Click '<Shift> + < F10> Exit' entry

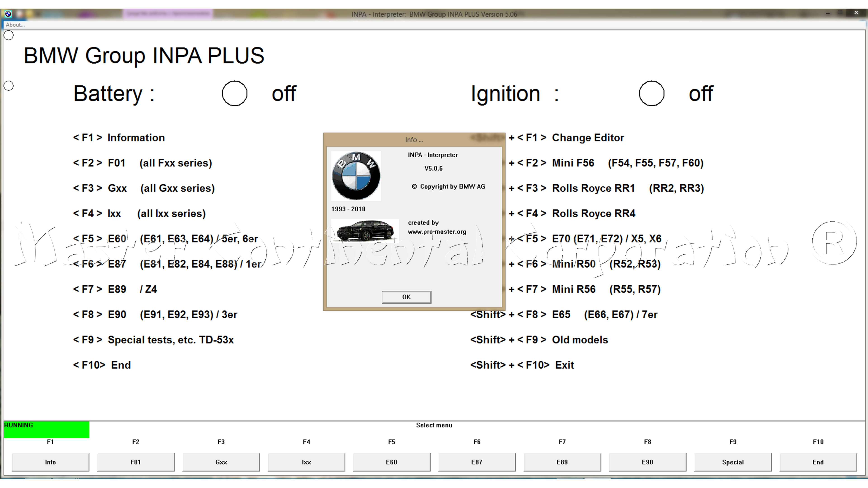522,365
